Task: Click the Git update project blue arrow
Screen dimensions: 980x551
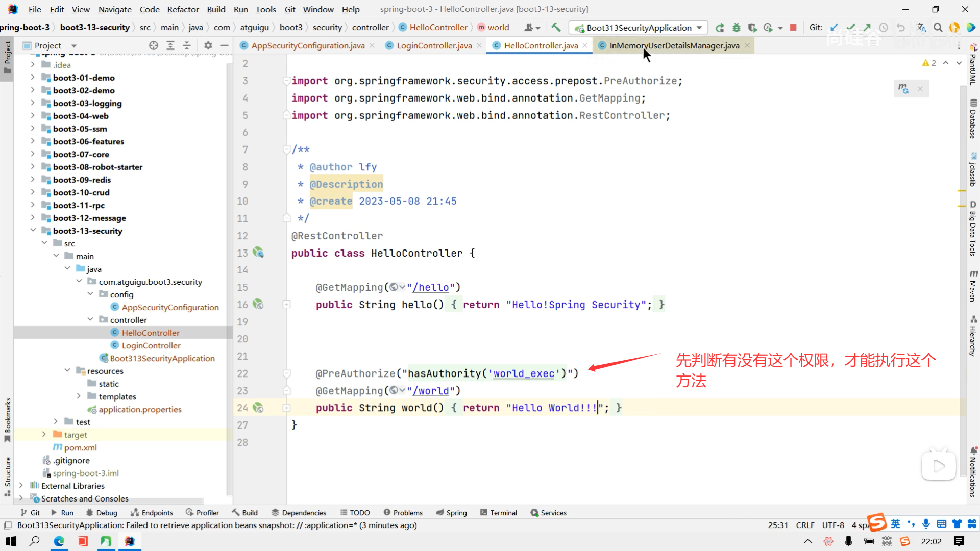Action: coord(834,28)
